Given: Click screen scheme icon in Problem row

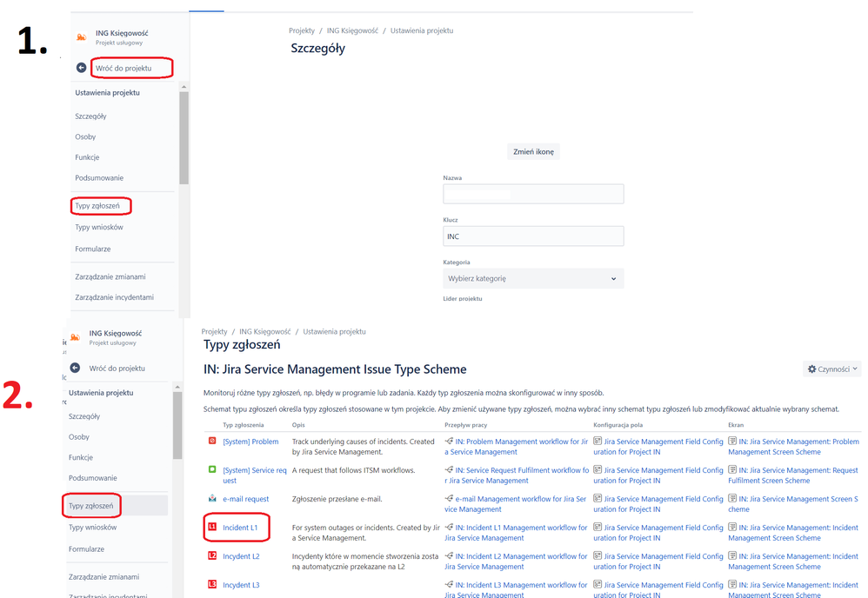Looking at the screenshot, I should coord(732,441).
